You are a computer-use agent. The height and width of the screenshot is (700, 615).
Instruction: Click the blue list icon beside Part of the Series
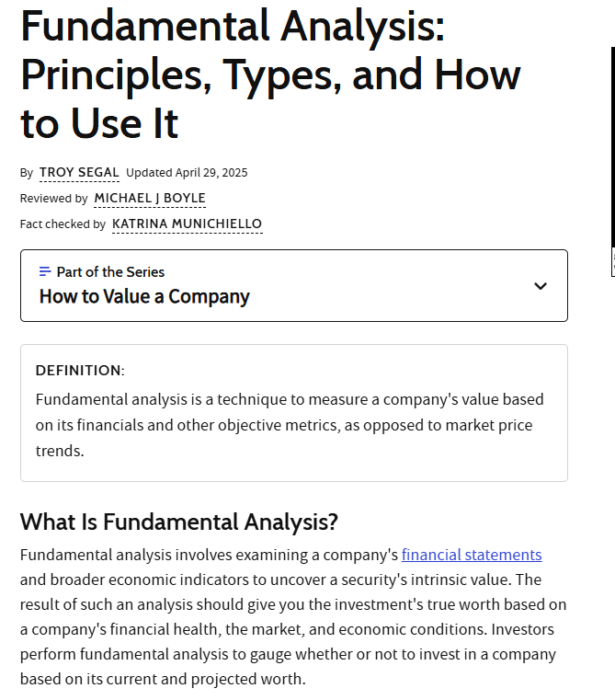45,271
